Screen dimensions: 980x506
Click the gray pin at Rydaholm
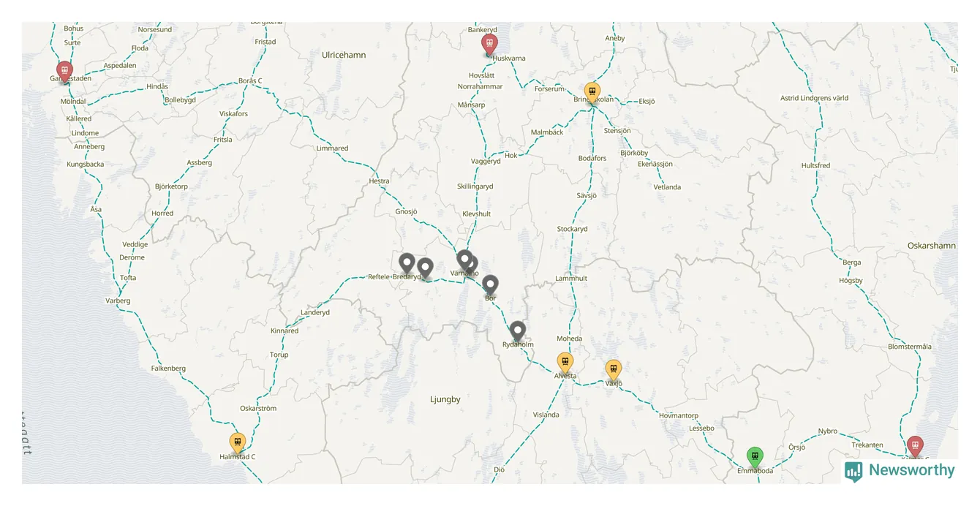point(518,332)
